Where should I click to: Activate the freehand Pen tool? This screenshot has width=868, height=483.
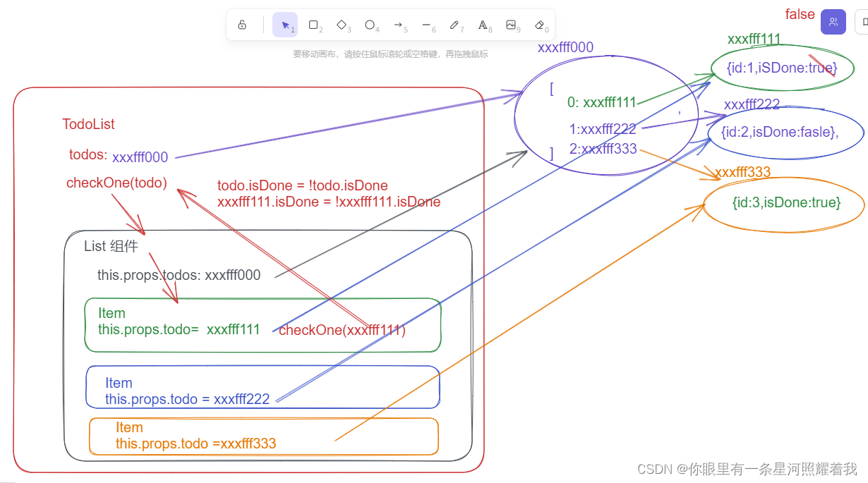[x=454, y=25]
